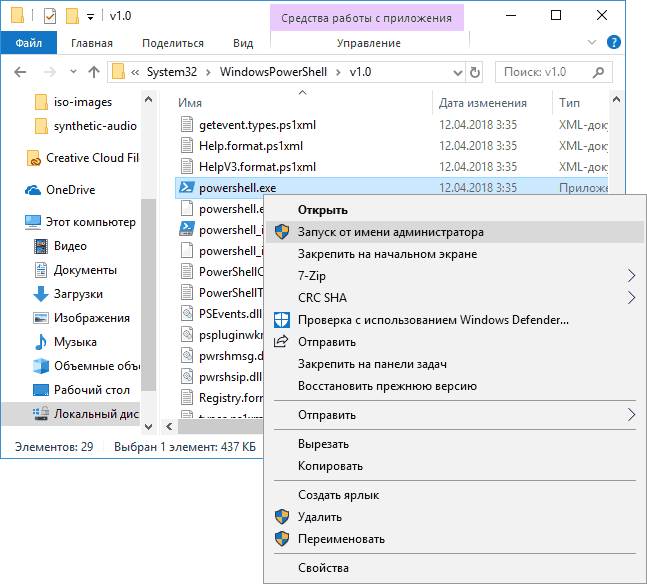Click the shield icon beside Run as administrator
Viewport: 647px width, 584px height.
(282, 232)
